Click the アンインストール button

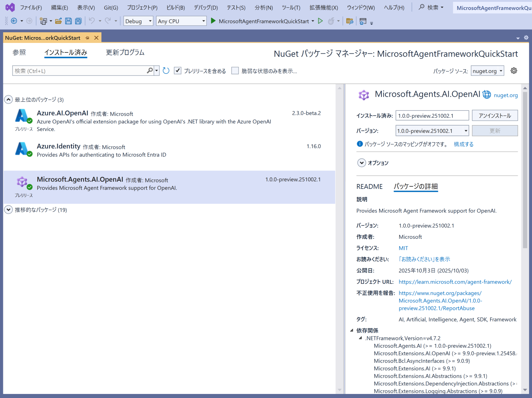point(495,116)
